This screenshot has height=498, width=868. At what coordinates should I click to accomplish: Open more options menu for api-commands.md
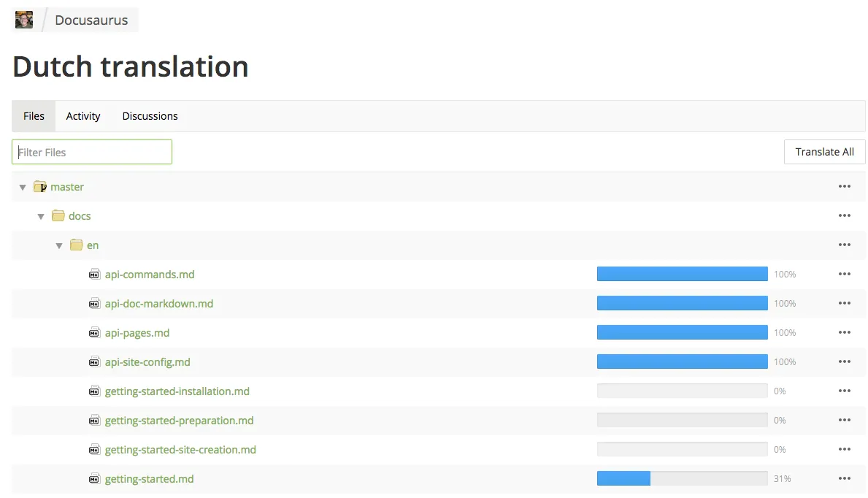[x=844, y=275]
